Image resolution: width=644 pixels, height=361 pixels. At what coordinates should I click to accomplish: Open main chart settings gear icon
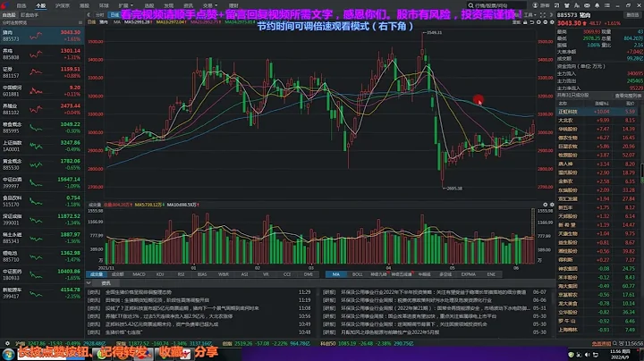552,22
